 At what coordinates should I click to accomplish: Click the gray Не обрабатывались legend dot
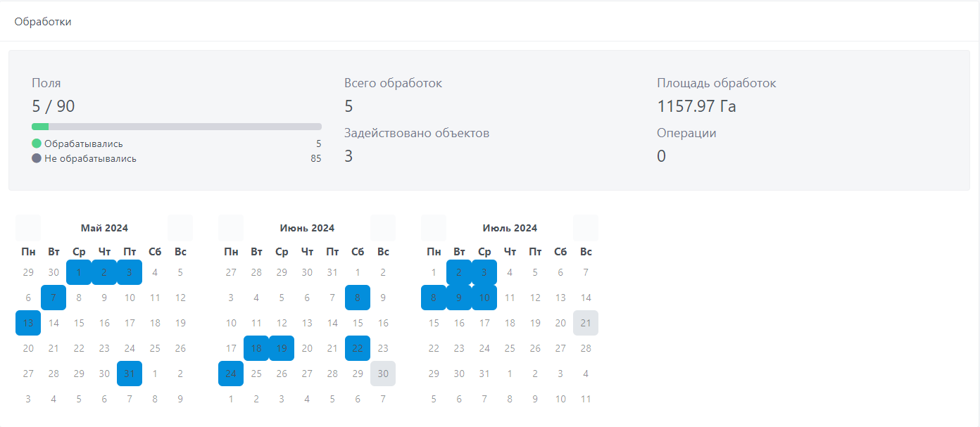pos(37,158)
